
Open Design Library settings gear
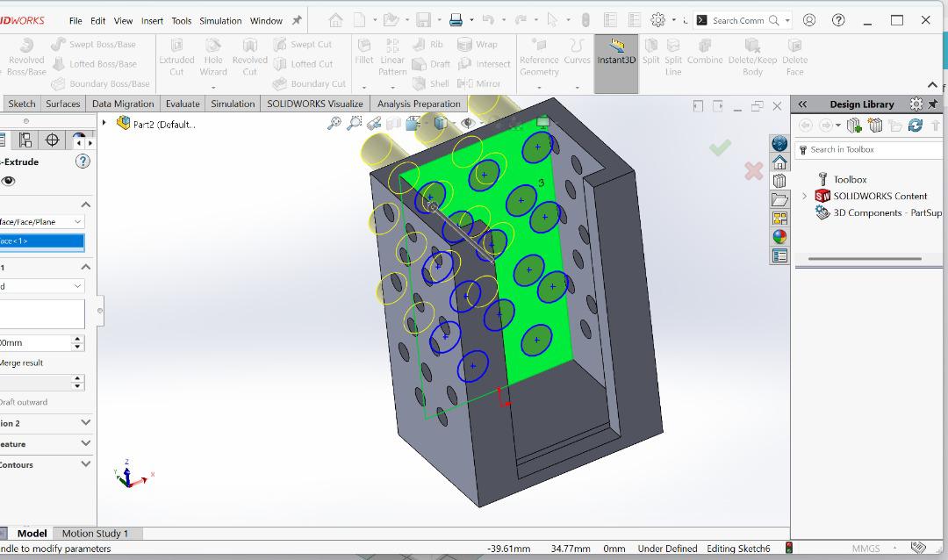tap(916, 104)
